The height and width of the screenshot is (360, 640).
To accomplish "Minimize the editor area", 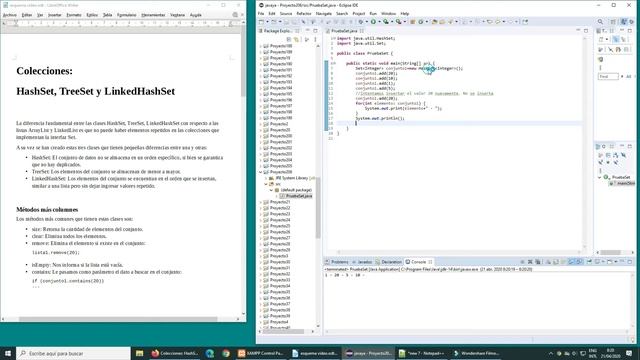I will tap(578, 31).
